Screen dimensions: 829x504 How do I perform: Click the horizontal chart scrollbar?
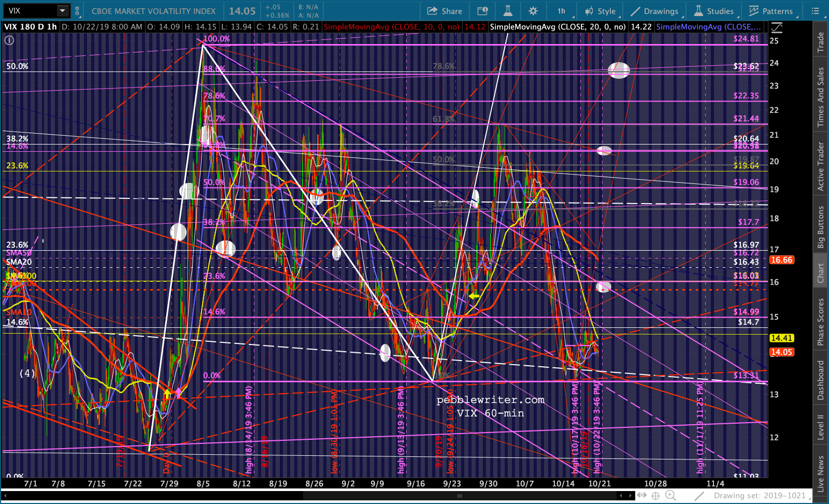coord(459,496)
